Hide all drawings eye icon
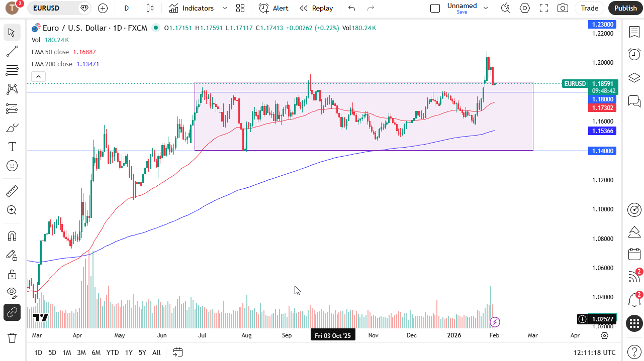Screen dimensions: 644x361 tap(12, 293)
